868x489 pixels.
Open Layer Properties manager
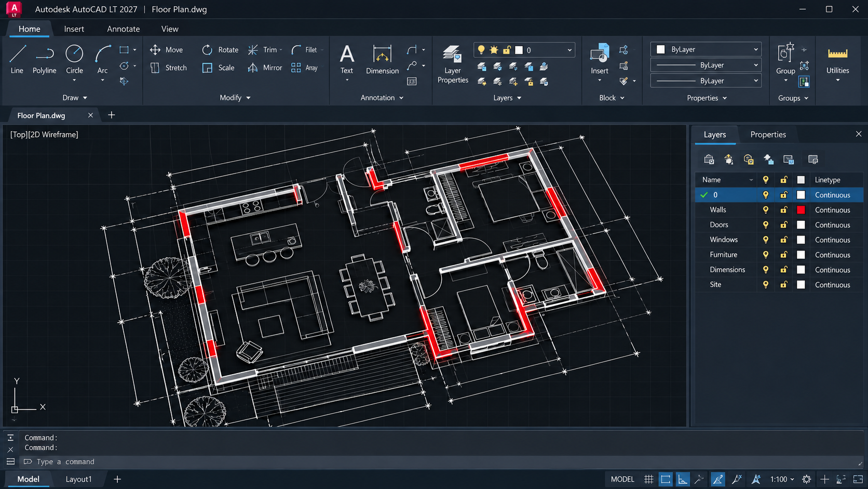click(453, 63)
